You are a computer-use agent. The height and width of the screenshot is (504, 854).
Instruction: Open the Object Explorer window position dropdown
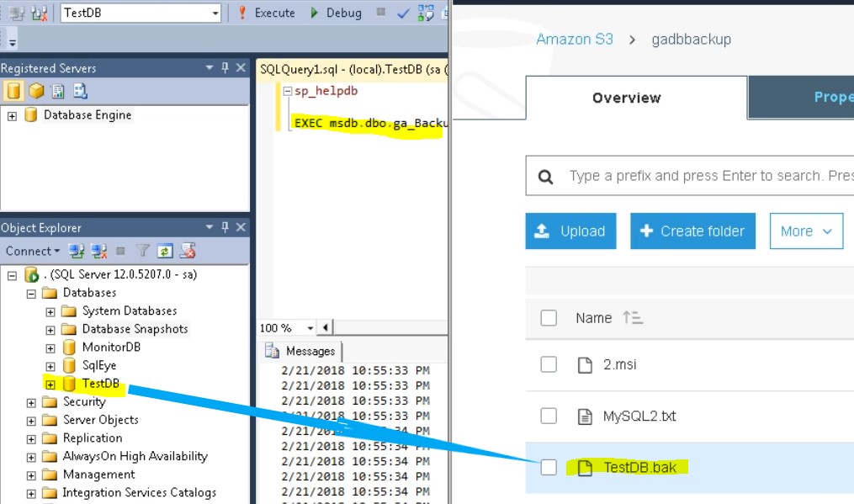[x=210, y=227]
